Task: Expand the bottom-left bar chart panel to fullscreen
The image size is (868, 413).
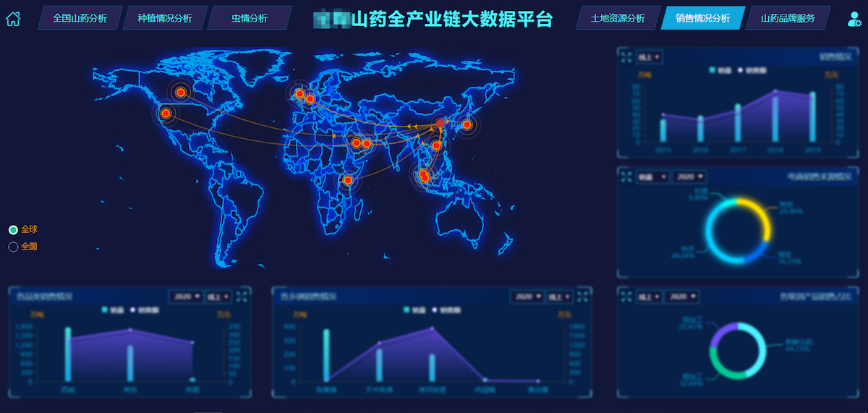Action: 242,296
